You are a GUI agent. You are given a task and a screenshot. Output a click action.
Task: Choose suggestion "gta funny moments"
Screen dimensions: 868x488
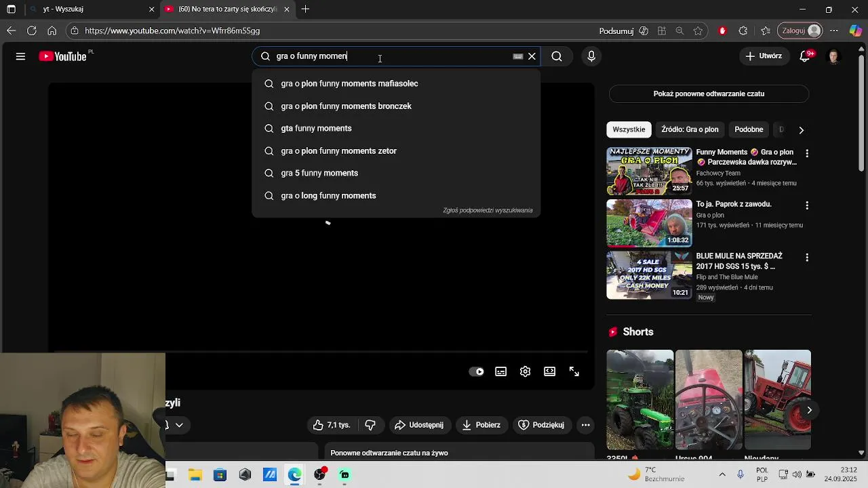pyautogui.click(x=396, y=128)
